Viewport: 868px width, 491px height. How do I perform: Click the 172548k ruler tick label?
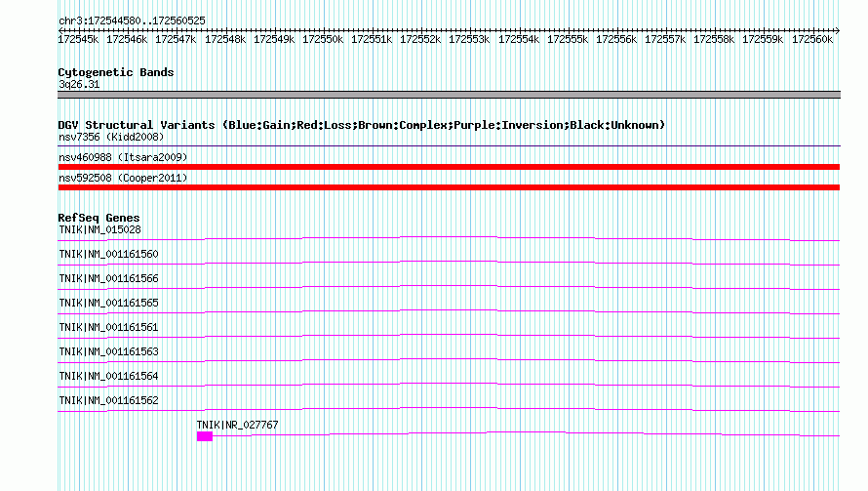click(x=225, y=39)
